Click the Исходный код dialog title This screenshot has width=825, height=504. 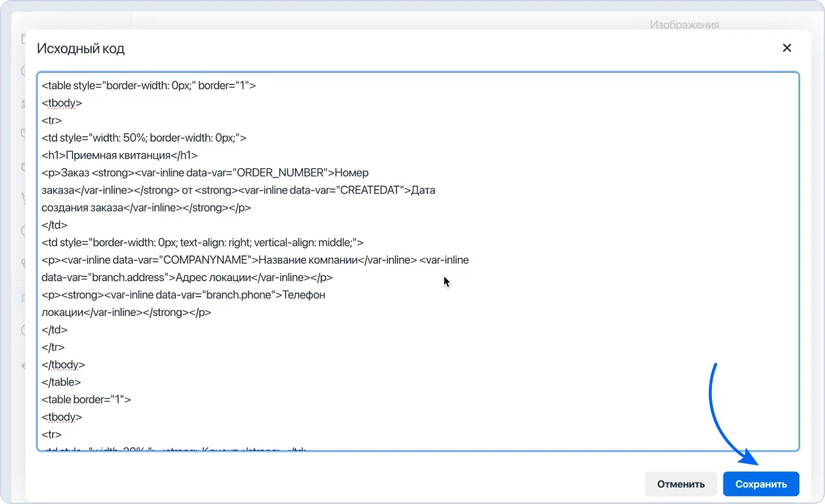[81, 49]
